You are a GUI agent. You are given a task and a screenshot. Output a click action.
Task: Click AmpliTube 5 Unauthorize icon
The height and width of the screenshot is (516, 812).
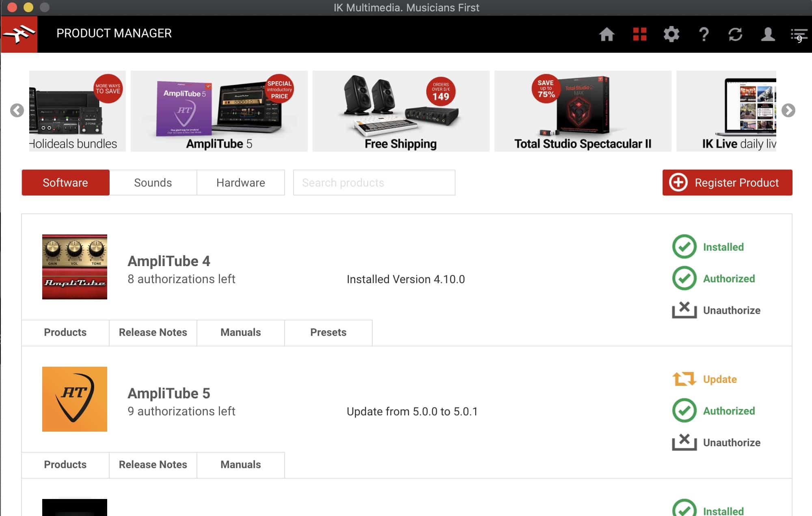685,442
